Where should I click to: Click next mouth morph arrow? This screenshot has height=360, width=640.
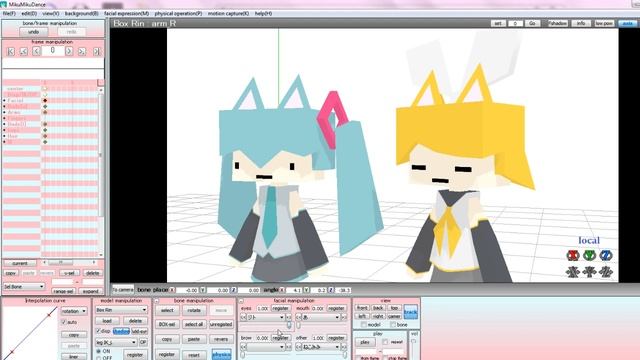pyautogui.click(x=344, y=317)
